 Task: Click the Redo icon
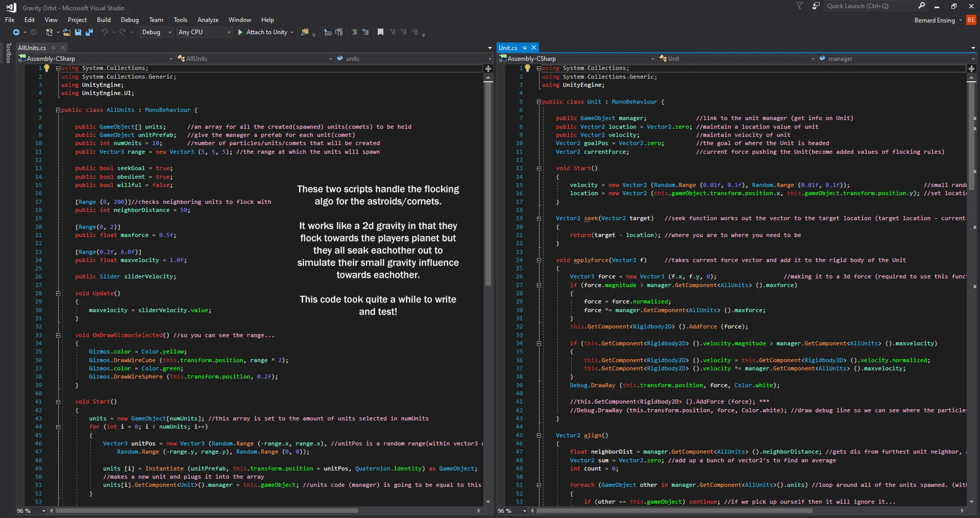[x=122, y=32]
